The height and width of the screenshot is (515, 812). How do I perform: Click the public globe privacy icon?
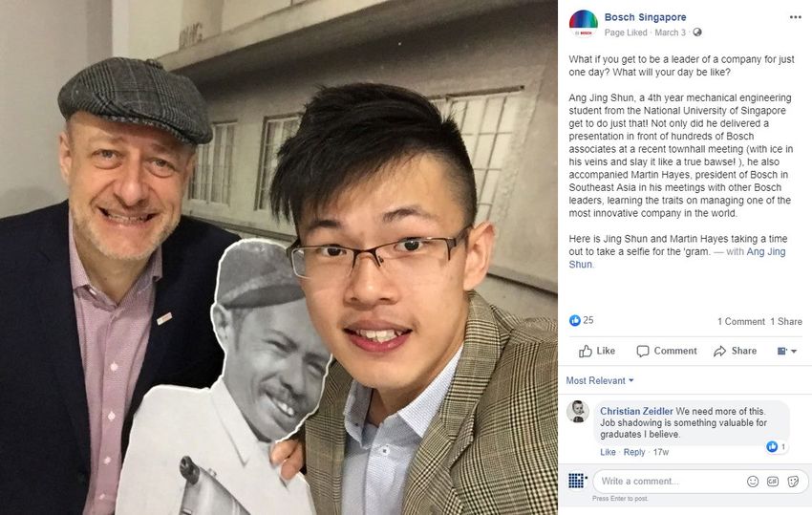(x=697, y=32)
